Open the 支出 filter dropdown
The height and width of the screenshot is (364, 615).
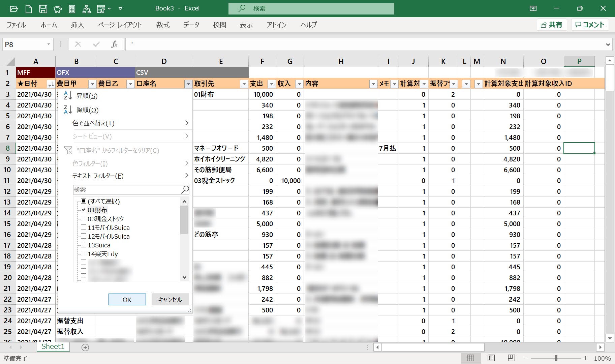coord(272,84)
